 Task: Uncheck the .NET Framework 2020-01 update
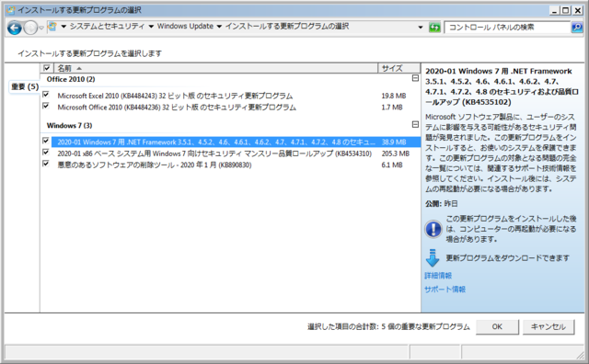46,141
